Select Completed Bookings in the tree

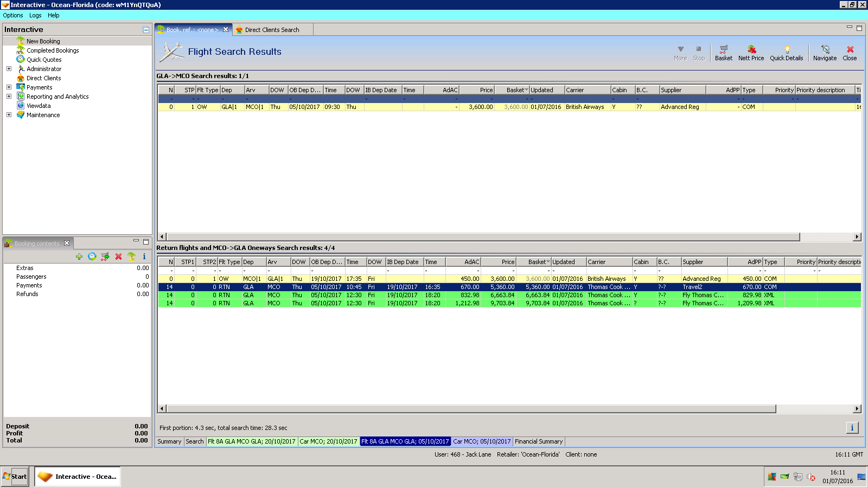[53, 50]
